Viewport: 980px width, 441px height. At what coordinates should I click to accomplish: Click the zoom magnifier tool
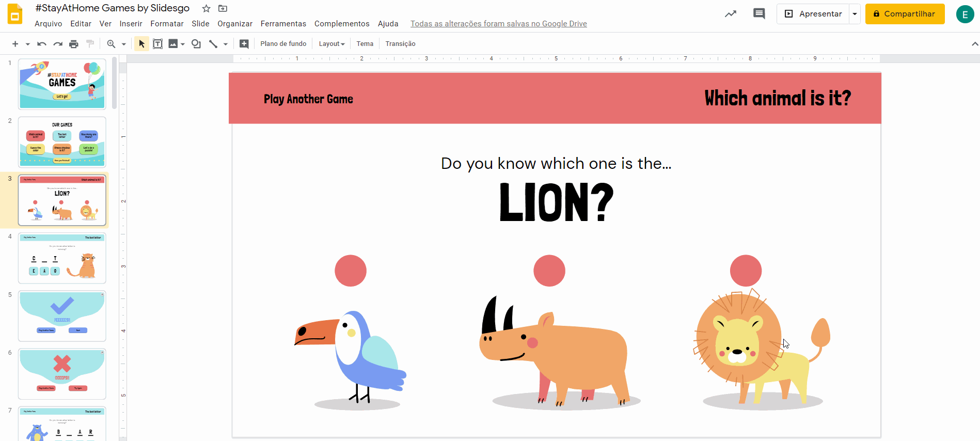(x=111, y=44)
